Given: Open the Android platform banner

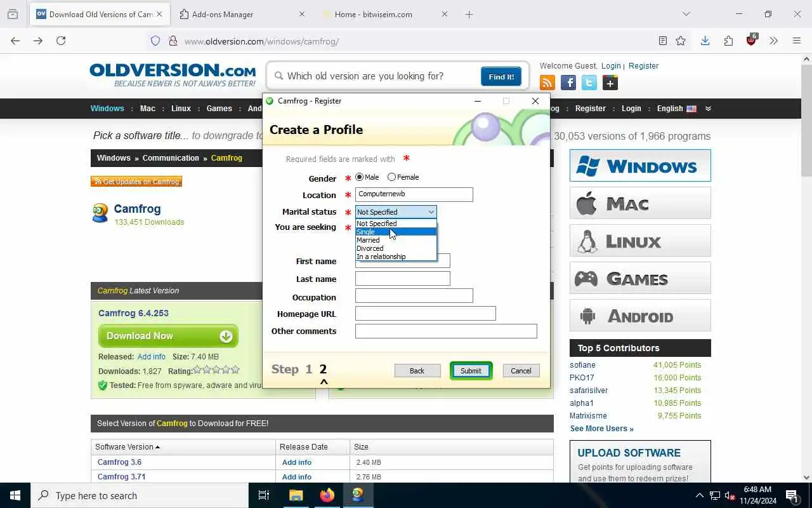Looking at the screenshot, I should [640, 316].
